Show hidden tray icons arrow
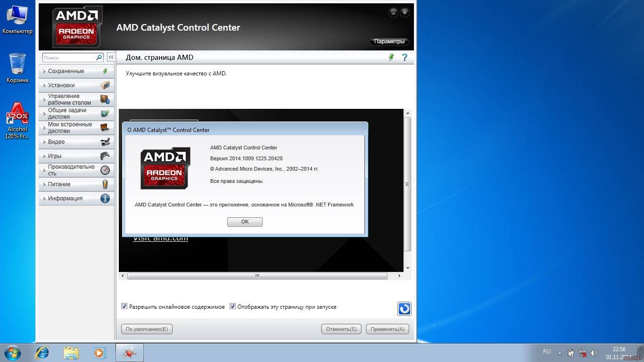 point(560,353)
